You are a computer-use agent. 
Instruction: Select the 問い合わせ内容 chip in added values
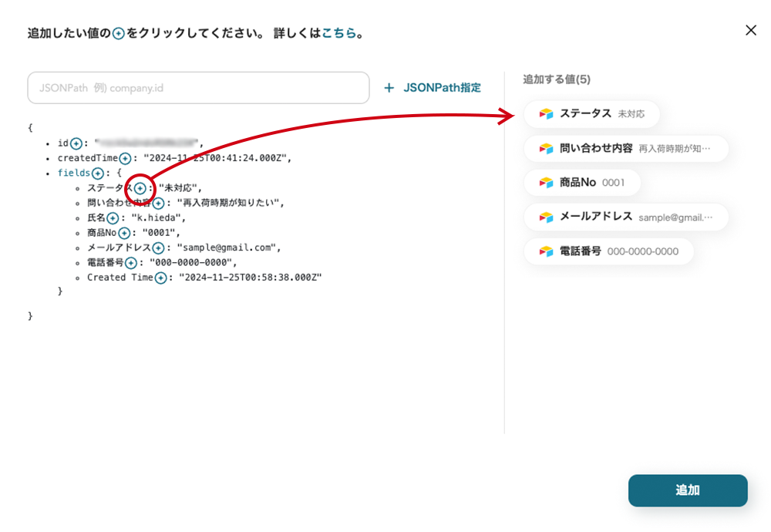tap(625, 148)
